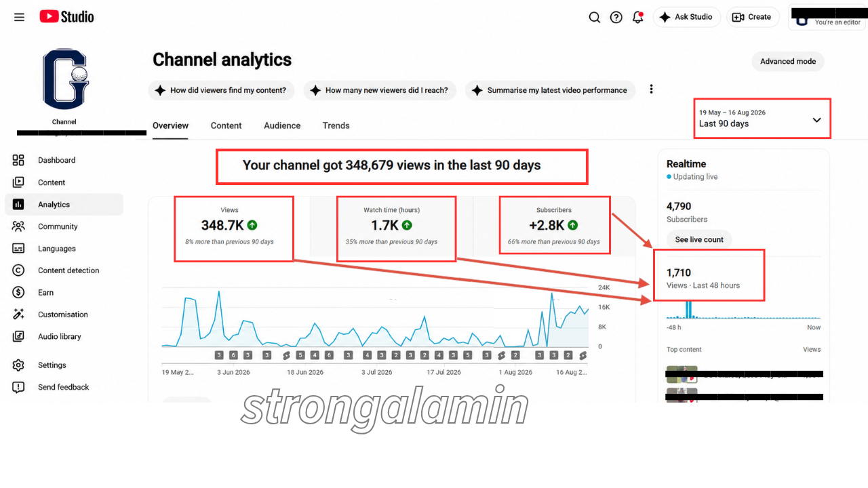Click the YouTube Studio logo
This screenshot has height=488, width=868.
pyautogui.click(x=66, y=17)
